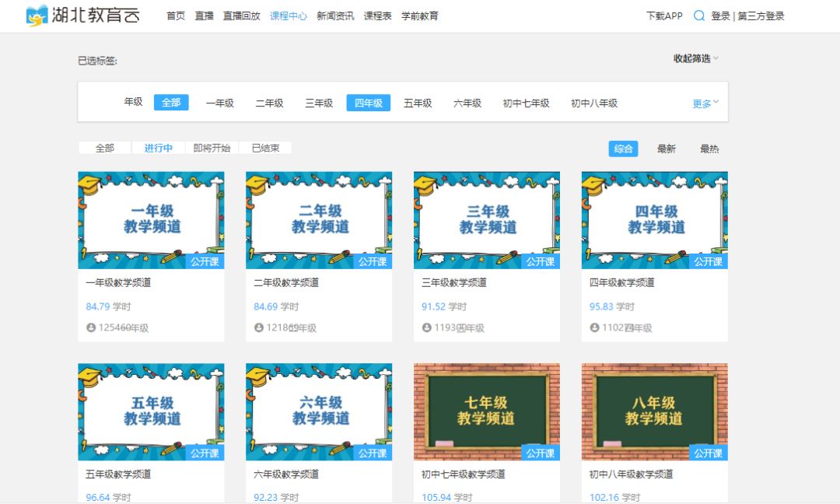The image size is (840, 504).
Task: Filter by 一年级 grade
Action: point(220,103)
